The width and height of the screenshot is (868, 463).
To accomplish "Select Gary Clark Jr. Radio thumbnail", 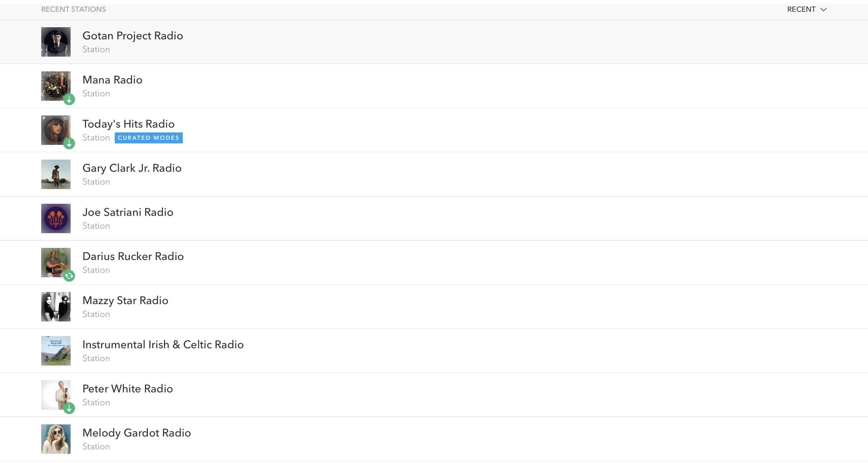I will click(x=56, y=174).
